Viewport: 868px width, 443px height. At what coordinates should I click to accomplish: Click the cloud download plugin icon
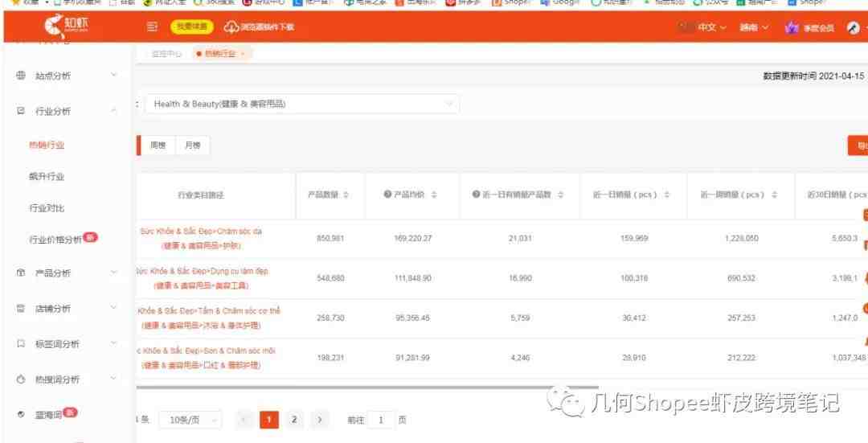point(231,27)
